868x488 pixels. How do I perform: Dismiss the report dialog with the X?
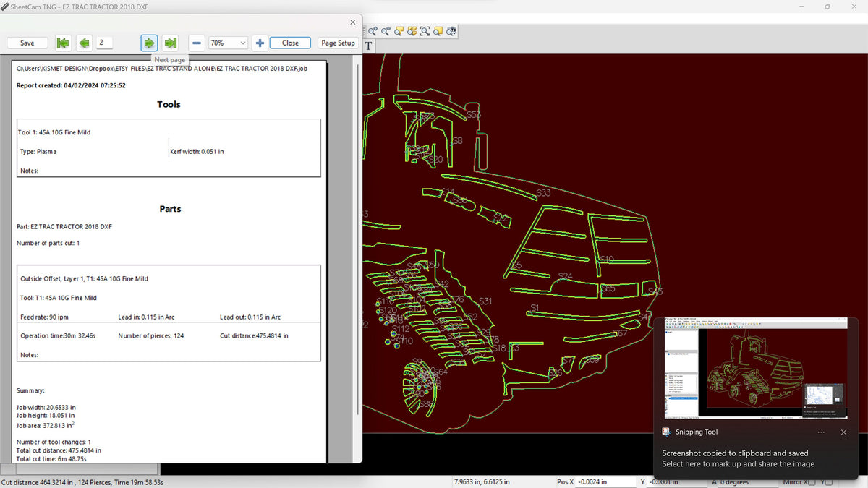(352, 22)
